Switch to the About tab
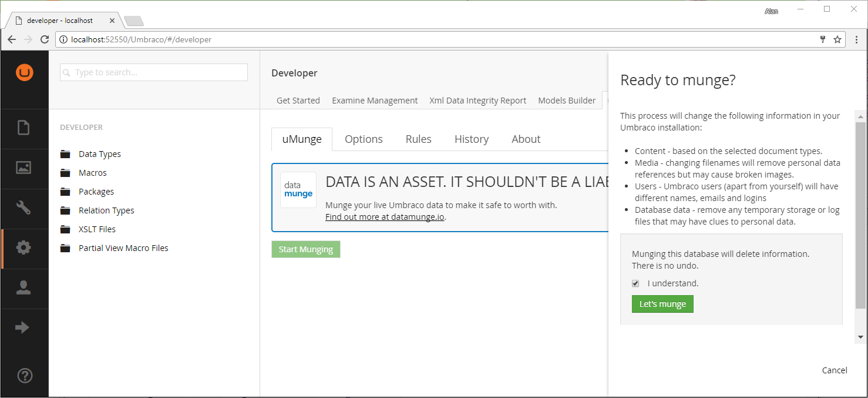Viewport: 868px width, 398px height. pos(526,139)
